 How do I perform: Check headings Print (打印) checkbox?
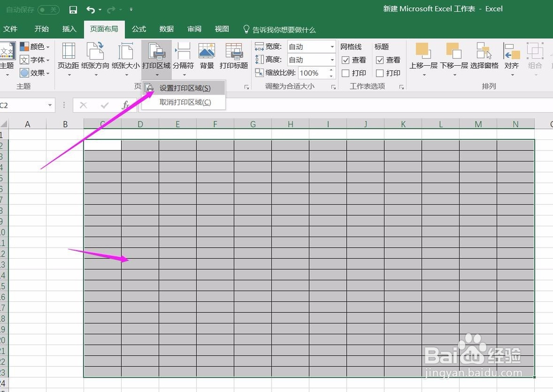tap(379, 73)
